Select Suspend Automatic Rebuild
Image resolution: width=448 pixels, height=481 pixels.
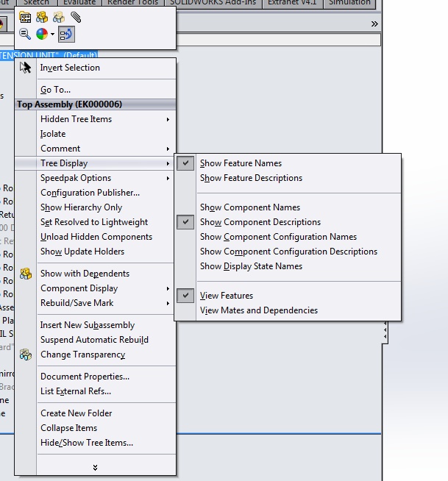click(96, 340)
